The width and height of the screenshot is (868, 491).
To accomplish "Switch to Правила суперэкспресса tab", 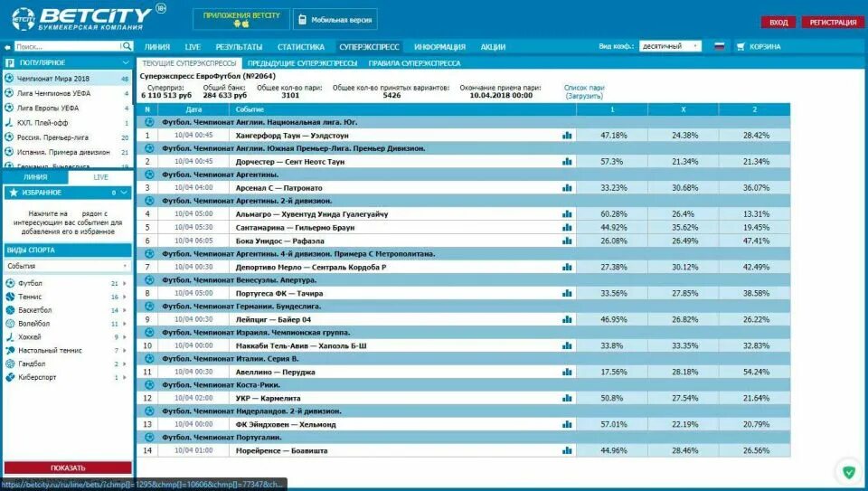I will pos(415,63).
